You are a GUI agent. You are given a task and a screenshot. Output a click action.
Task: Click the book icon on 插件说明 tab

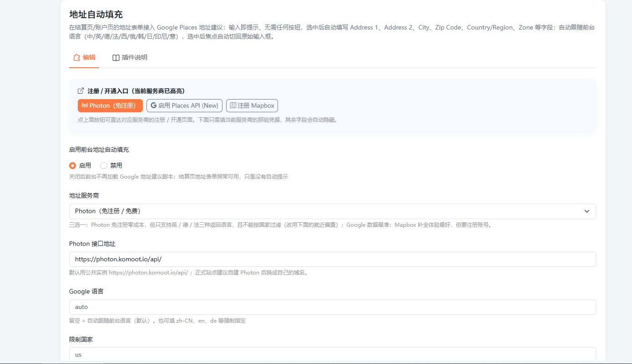[116, 58]
